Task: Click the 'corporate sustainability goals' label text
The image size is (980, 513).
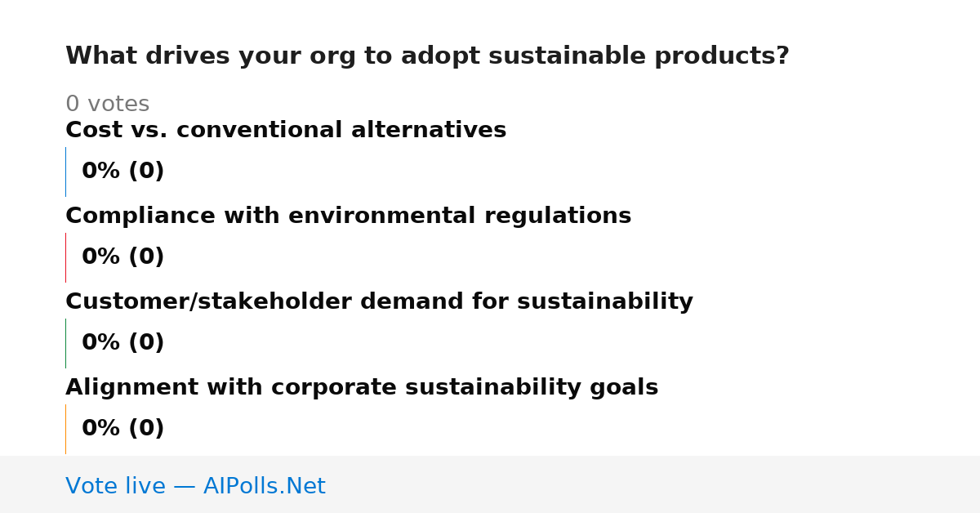Action: [x=465, y=387]
